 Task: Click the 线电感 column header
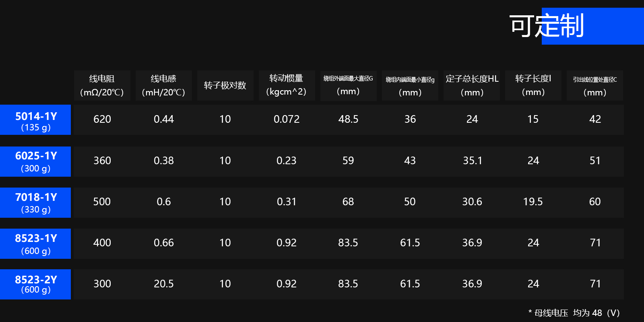click(163, 85)
